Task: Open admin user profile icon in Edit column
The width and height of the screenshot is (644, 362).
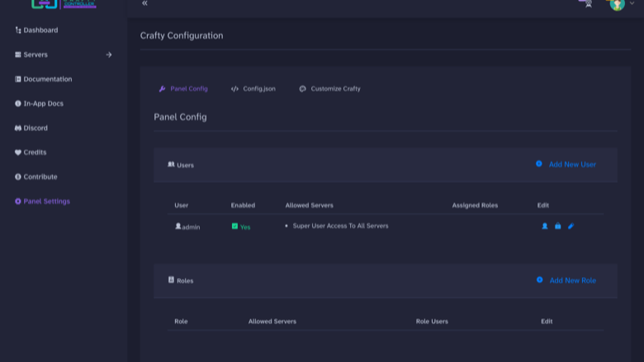Action: pos(545,226)
